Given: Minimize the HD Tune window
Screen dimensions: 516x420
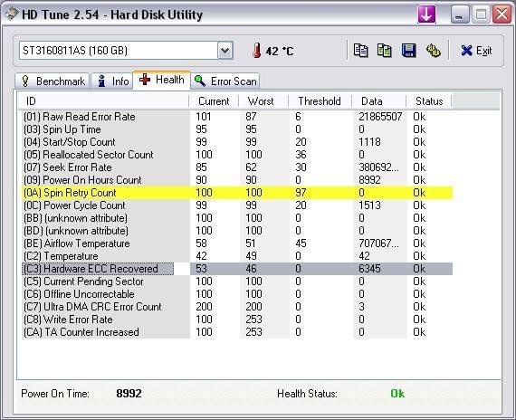Looking at the screenshot, I should click(x=460, y=14).
